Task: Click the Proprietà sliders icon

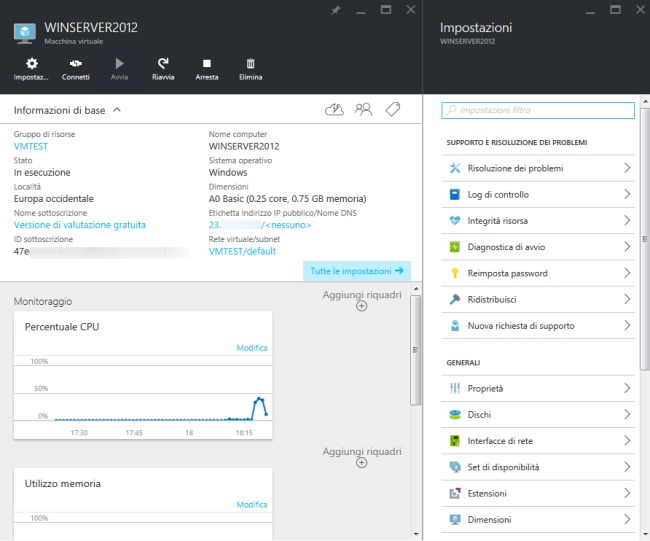Action: [455, 388]
